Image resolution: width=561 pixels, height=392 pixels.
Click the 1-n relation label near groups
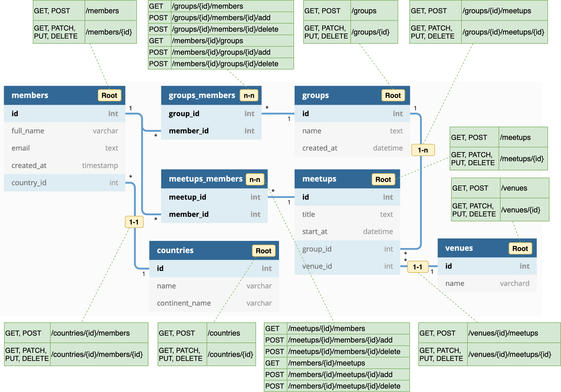click(x=423, y=150)
